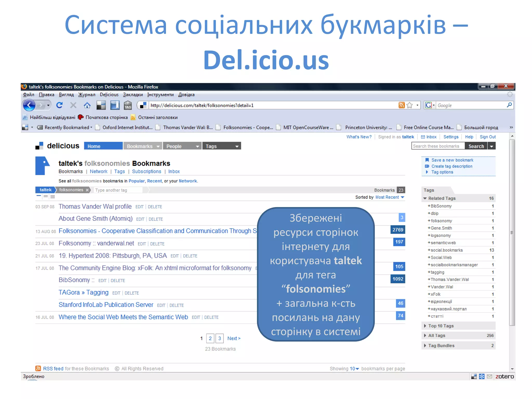Screen dimensions: 532x399
Task: Click the Forward arrow button
Action: 41,105
